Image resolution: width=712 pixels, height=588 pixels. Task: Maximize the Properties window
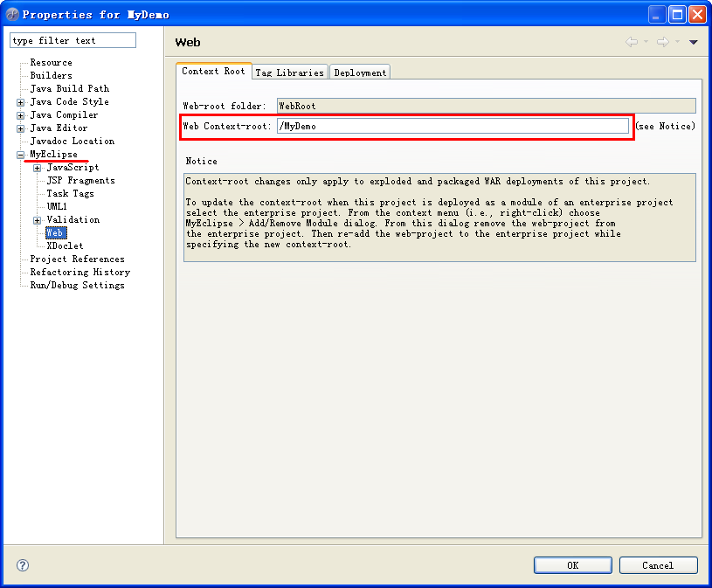click(x=677, y=15)
